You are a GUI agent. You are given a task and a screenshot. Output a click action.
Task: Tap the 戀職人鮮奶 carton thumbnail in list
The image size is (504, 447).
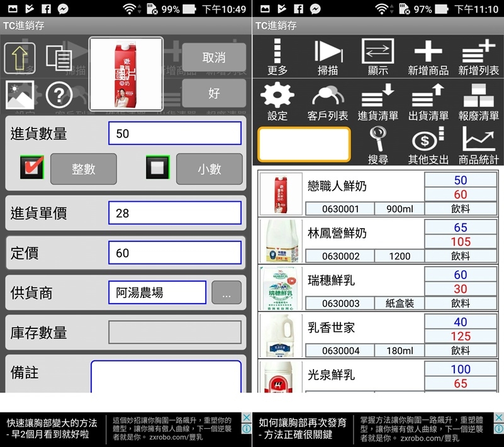point(281,194)
